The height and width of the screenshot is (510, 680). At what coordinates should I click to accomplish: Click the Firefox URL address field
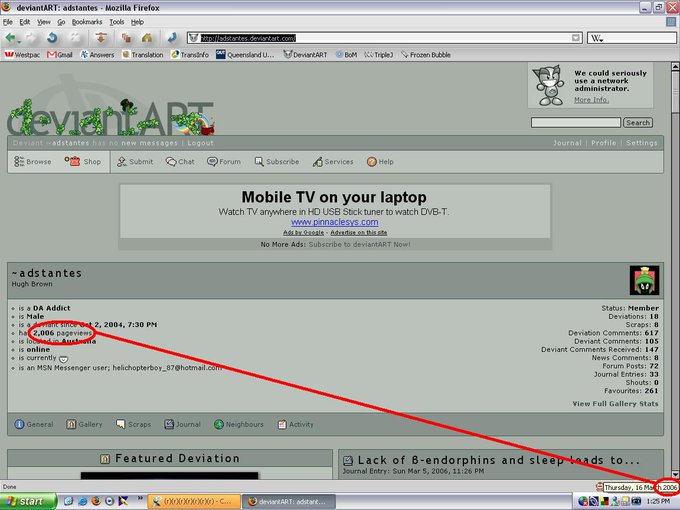click(384, 38)
